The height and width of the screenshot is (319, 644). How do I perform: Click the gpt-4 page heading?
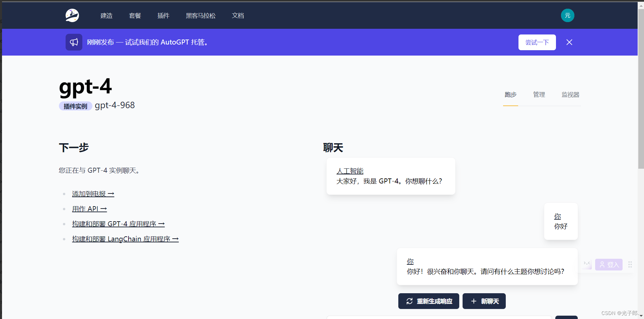click(x=85, y=87)
